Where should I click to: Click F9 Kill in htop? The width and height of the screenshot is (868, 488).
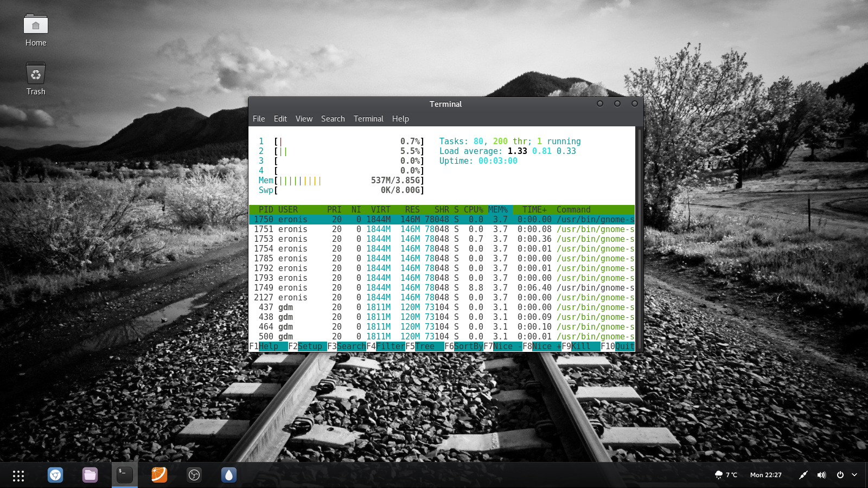pyautogui.click(x=581, y=346)
